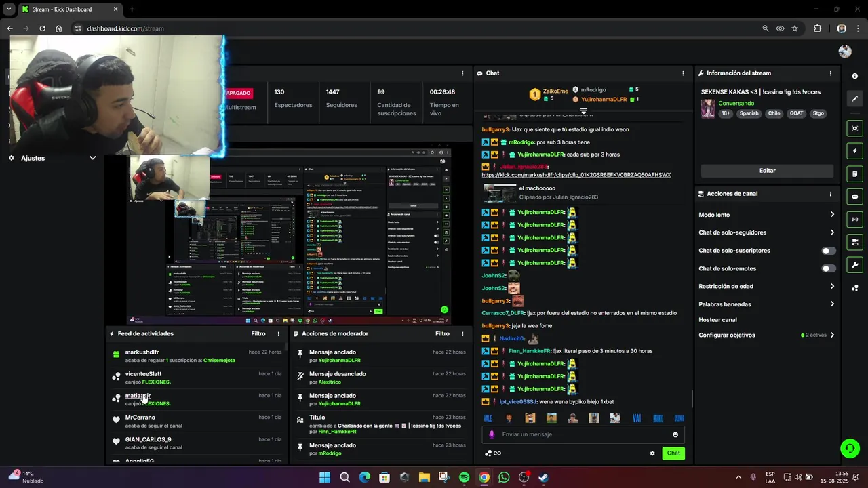Click the profile avatar at top right of dashboard
Image resolution: width=868 pixels, height=488 pixels.
pos(845,52)
